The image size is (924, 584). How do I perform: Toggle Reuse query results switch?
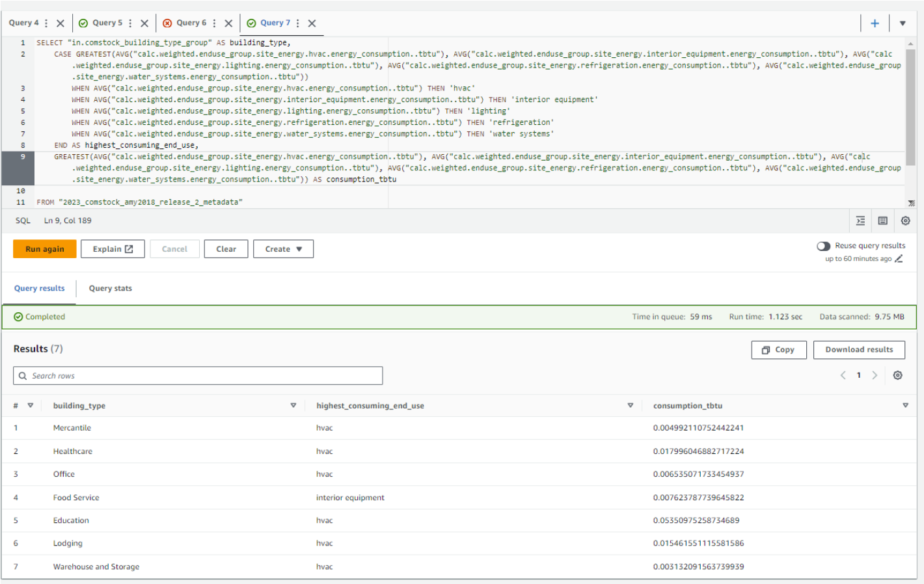(x=823, y=246)
